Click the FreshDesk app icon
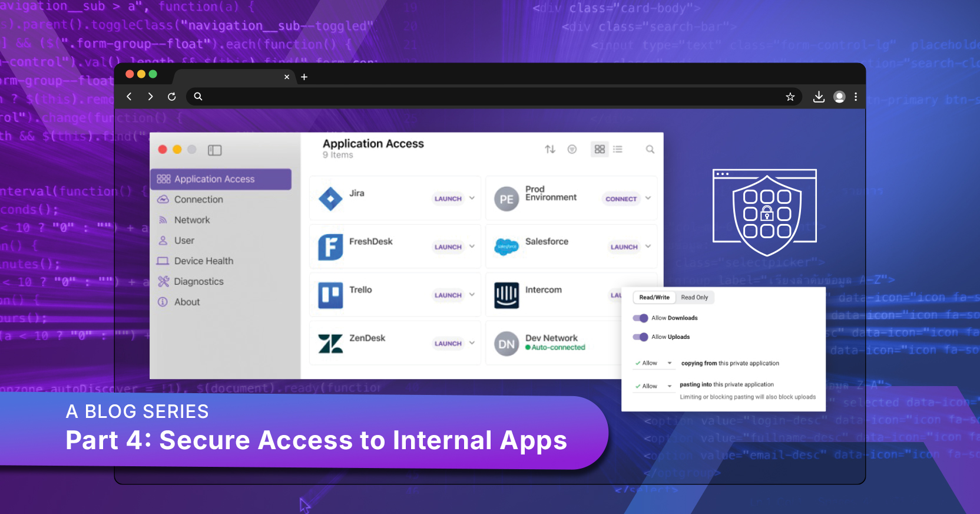Screen dimensions: 980x514 [x=330, y=248]
